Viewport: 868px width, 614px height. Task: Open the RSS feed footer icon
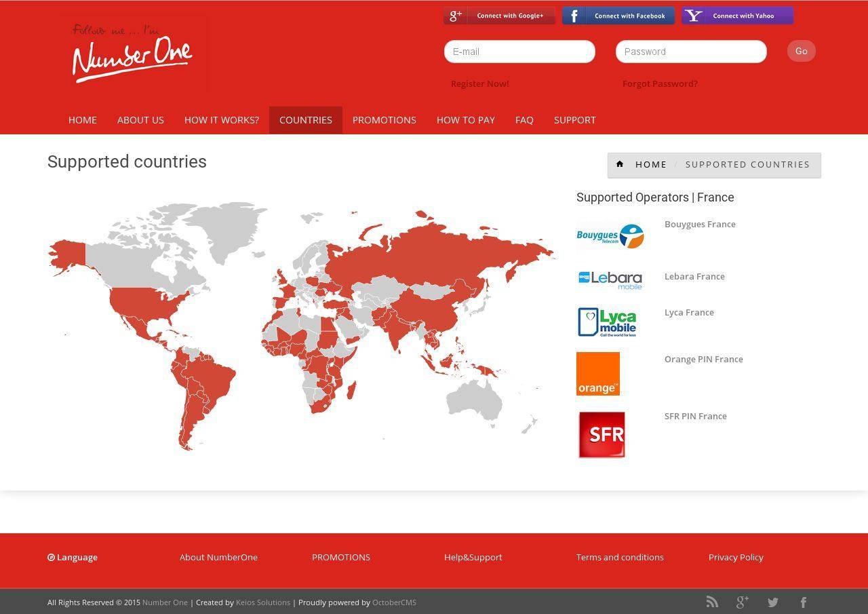pyautogui.click(x=712, y=602)
